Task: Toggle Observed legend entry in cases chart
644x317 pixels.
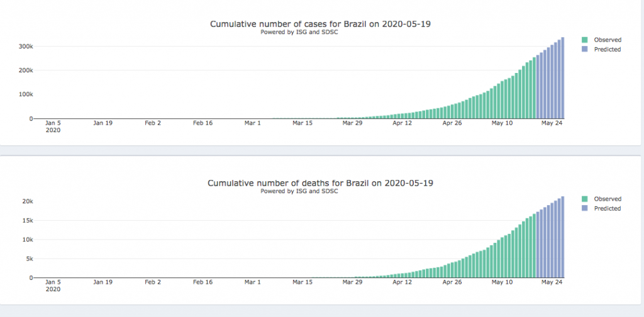Action: click(x=607, y=40)
